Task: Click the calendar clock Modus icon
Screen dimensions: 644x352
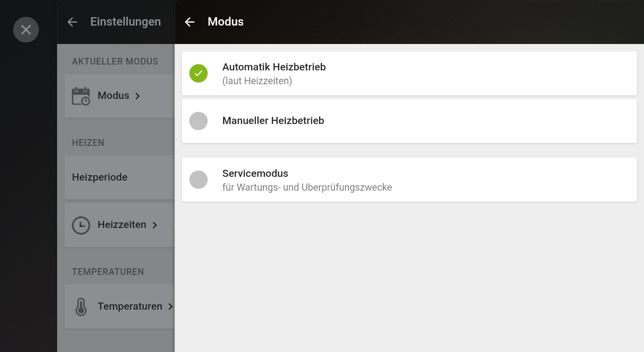Action: click(x=81, y=96)
